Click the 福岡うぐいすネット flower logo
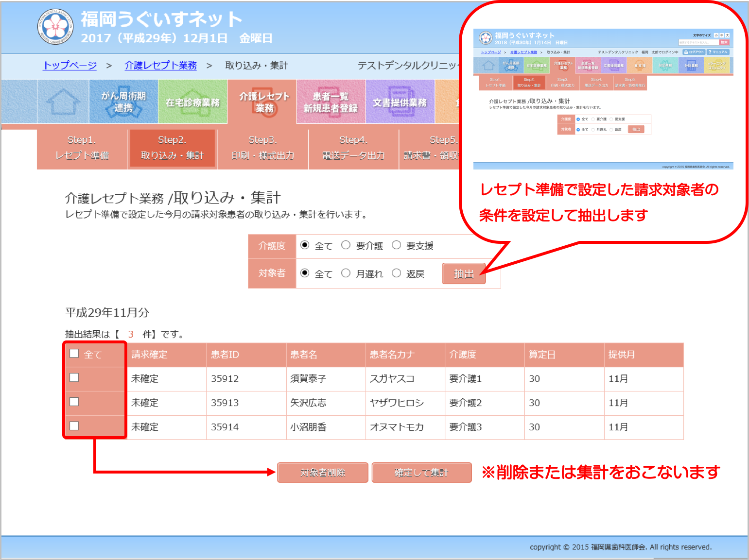 56,27
